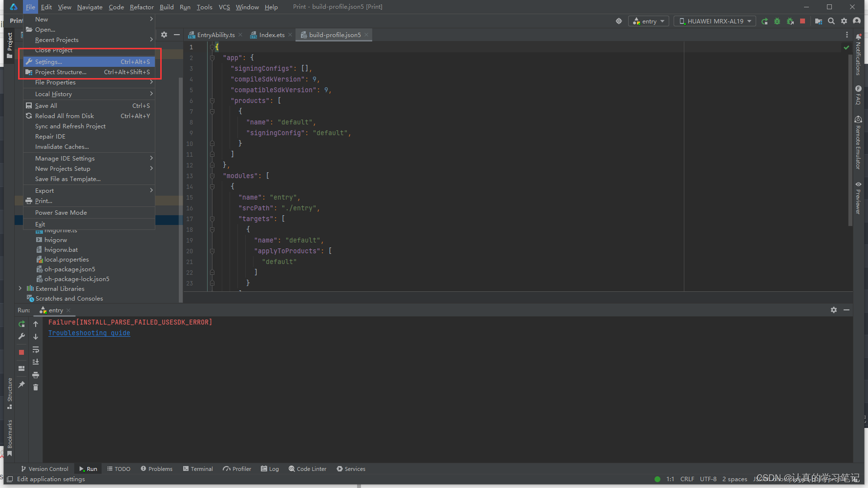868x488 pixels.
Task: Hide the Run panel with minus icon
Action: click(x=847, y=310)
